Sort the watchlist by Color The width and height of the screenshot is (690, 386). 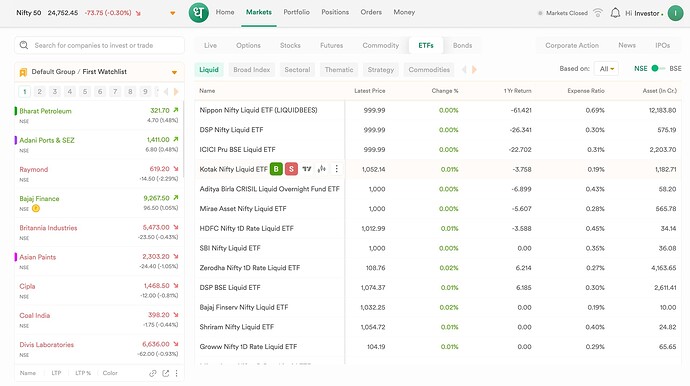(x=110, y=373)
